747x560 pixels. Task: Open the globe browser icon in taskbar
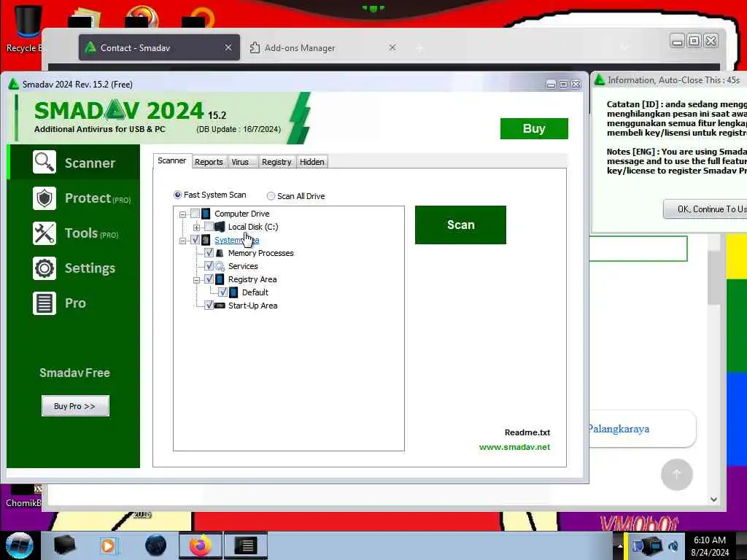(x=156, y=545)
